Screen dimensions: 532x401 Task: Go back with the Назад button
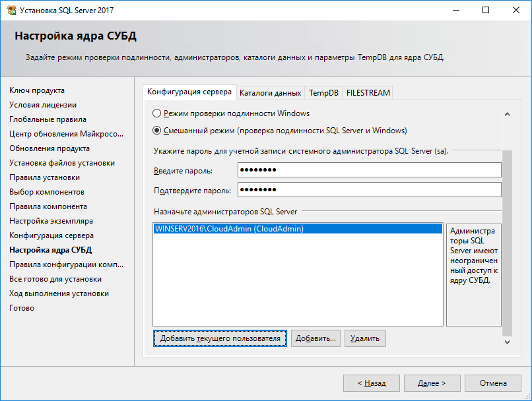point(372,383)
